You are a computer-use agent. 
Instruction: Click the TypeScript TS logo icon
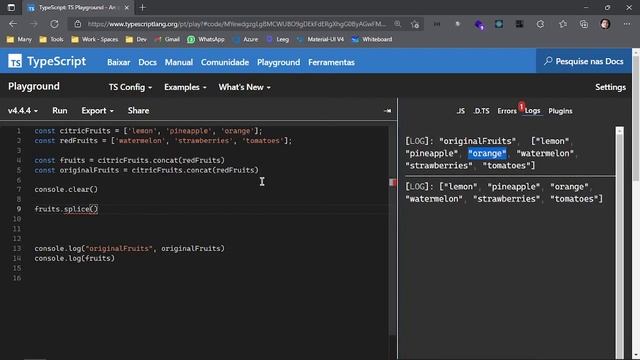click(x=15, y=61)
